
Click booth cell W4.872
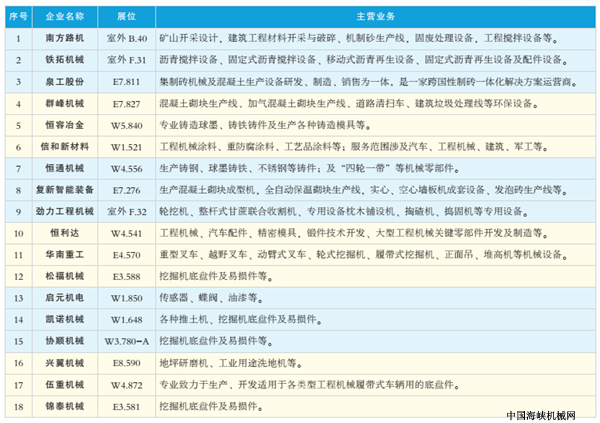pyautogui.click(x=127, y=385)
